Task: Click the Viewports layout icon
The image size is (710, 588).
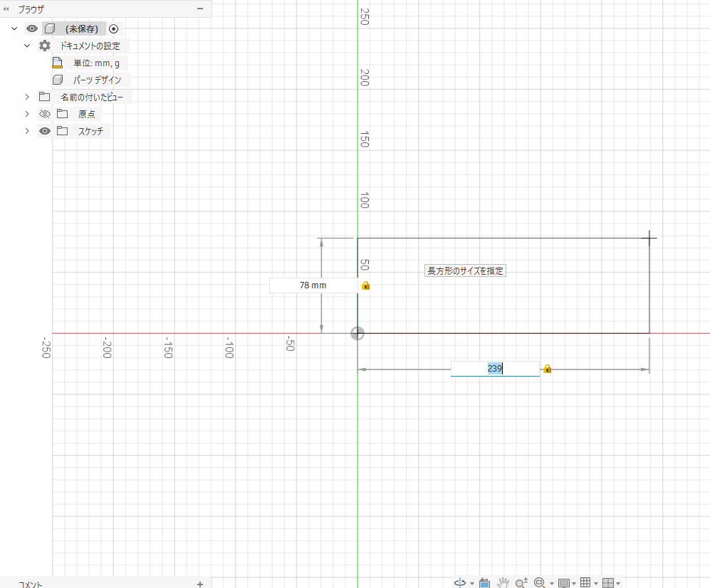Action: pyautogui.click(x=608, y=583)
